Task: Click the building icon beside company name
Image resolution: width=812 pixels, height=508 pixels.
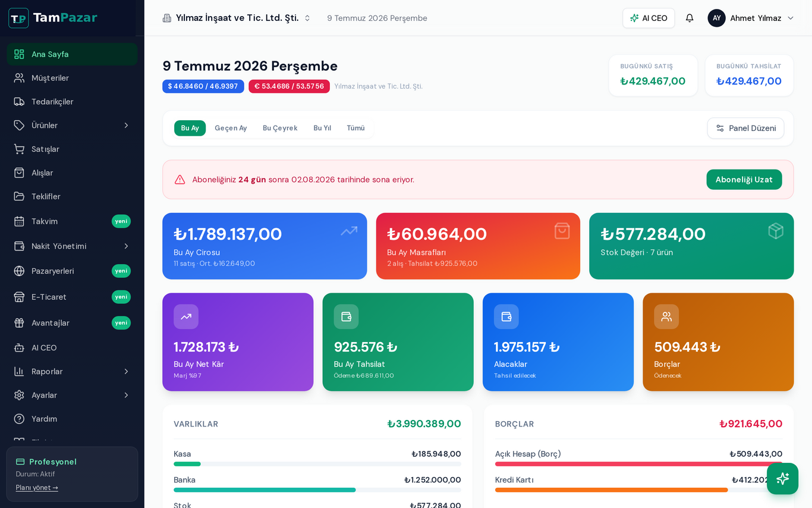Action: coord(167,18)
